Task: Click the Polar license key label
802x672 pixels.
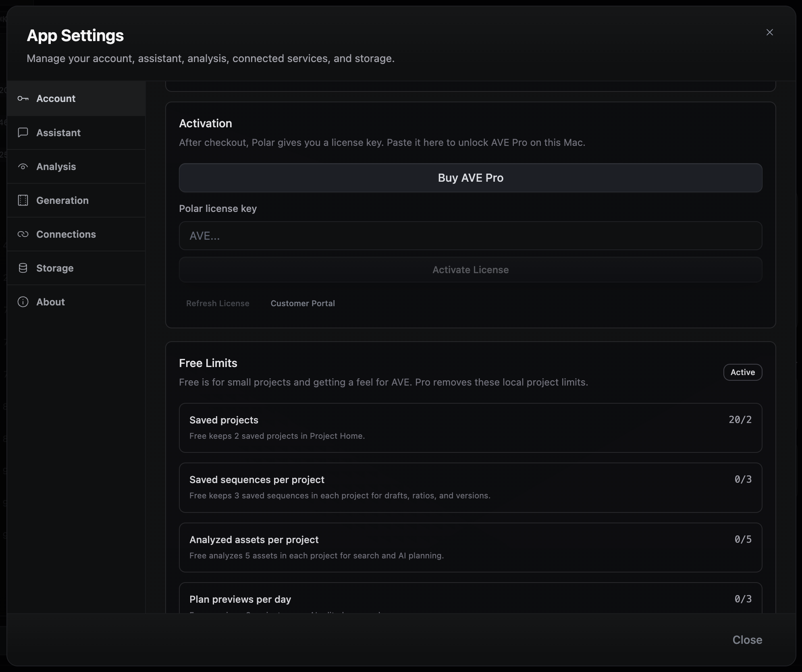Action: coord(218,209)
